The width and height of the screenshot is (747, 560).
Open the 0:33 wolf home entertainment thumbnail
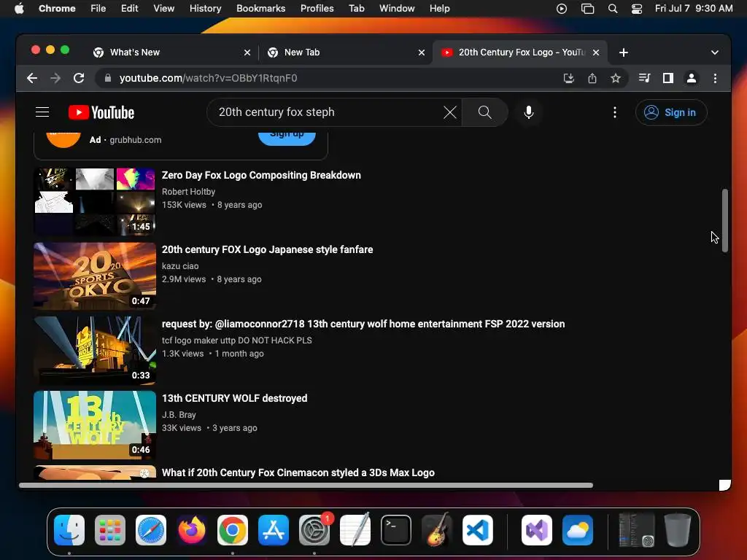95,351
